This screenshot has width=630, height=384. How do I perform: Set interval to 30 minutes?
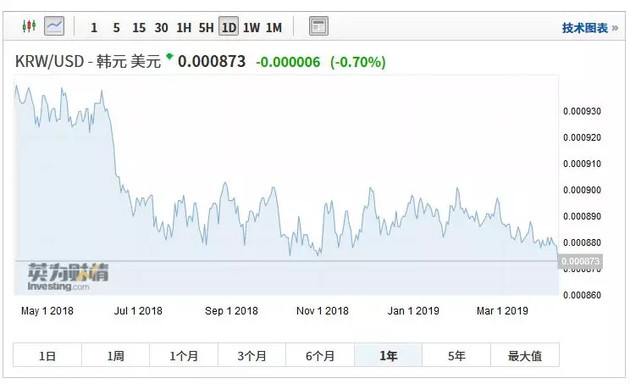point(162,27)
